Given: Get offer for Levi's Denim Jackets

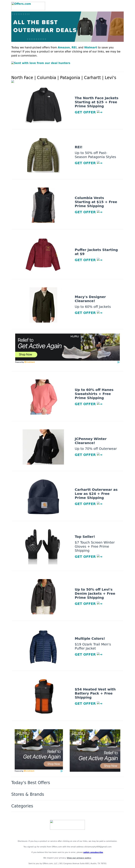Looking at the screenshot, I should [x=88, y=603].
